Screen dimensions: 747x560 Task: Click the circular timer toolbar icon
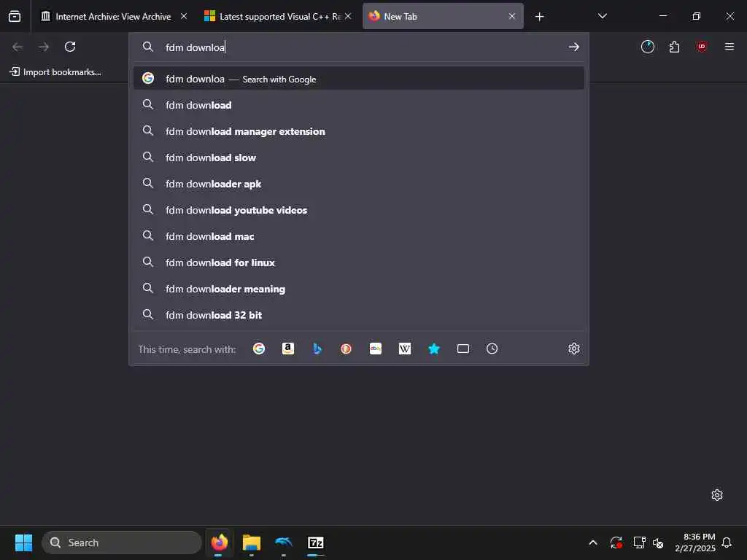[x=648, y=47]
